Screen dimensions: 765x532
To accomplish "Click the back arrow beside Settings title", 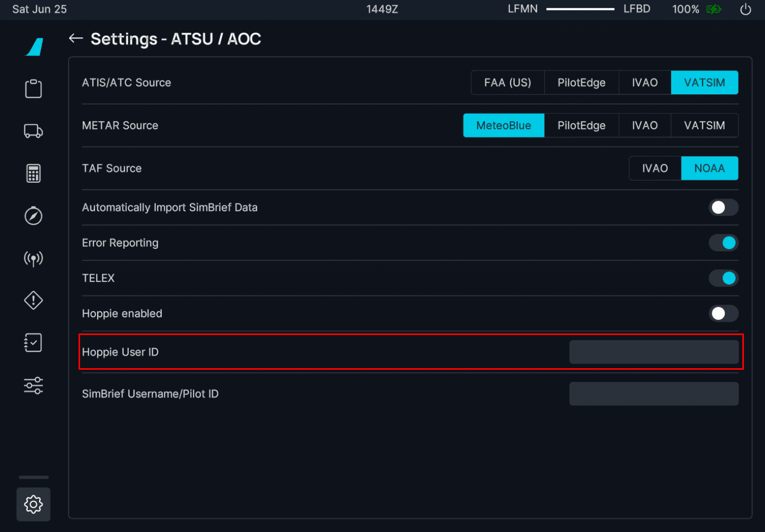I will click(x=76, y=38).
